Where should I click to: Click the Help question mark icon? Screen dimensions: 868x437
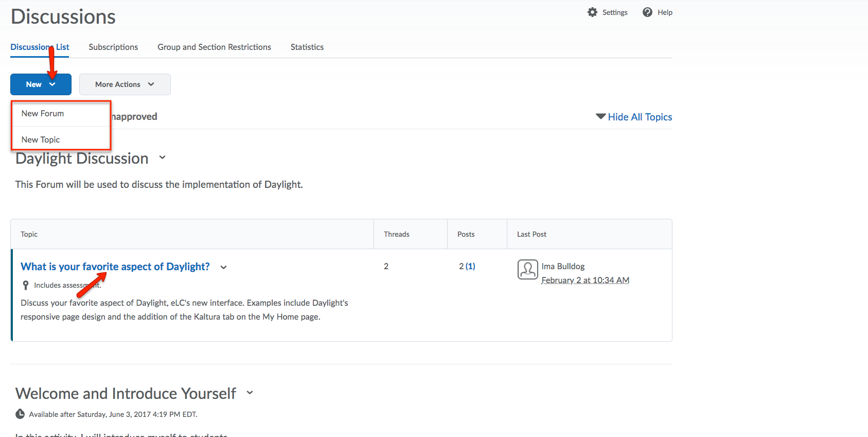point(647,12)
